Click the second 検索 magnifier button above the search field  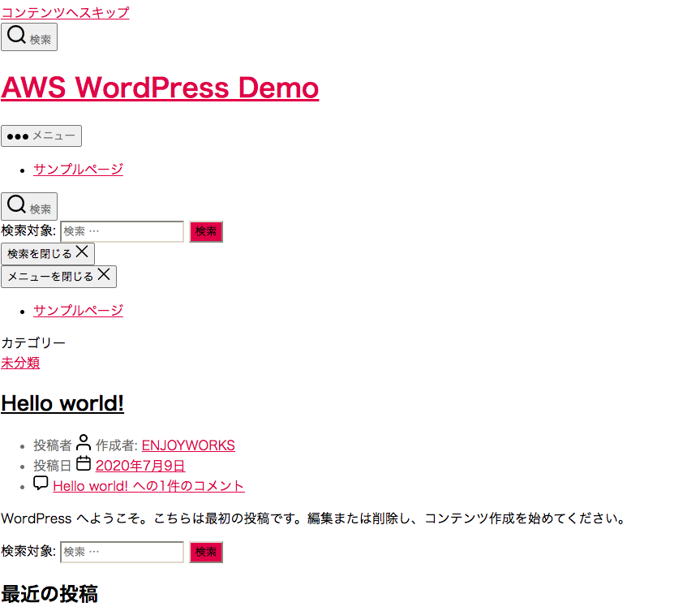pyautogui.click(x=29, y=206)
